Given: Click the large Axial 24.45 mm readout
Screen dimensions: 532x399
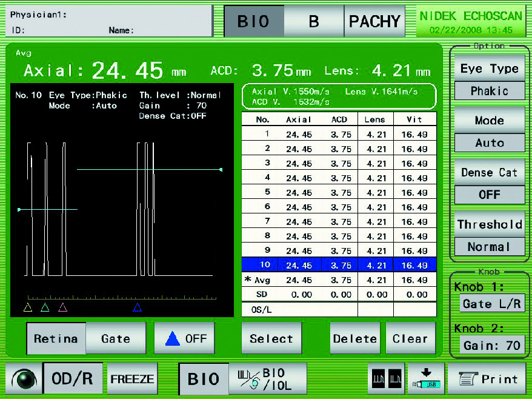Looking at the screenshot, I should 105,70.
